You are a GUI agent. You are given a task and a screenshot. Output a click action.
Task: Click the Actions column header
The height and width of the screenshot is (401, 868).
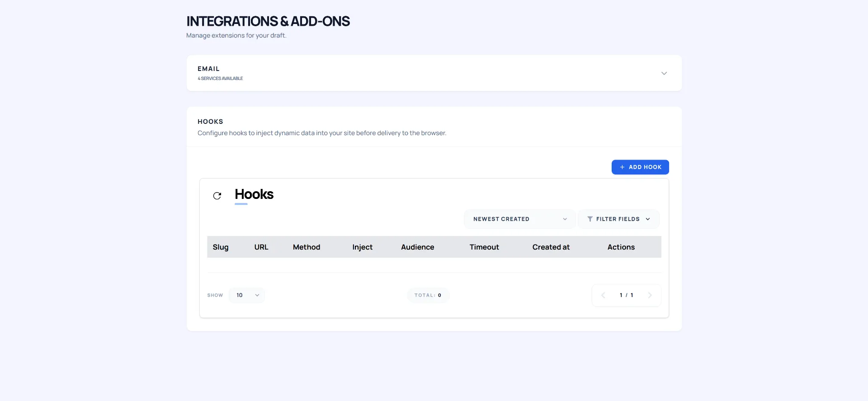[621, 247]
